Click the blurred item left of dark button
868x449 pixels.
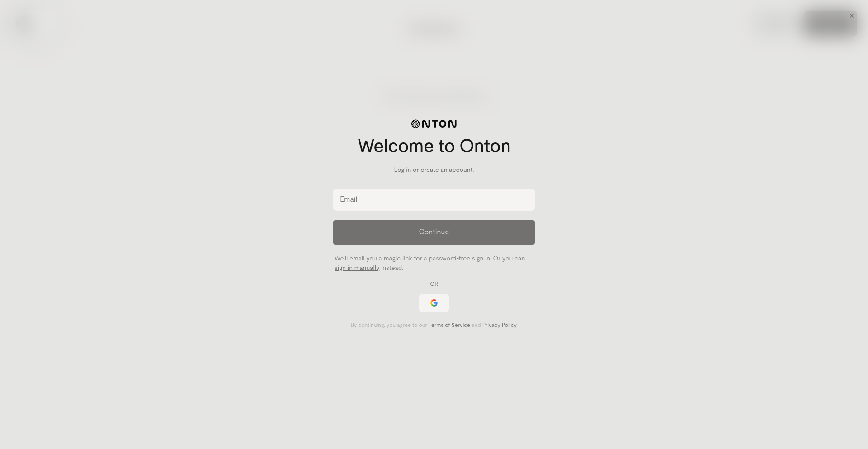pyautogui.click(x=777, y=24)
